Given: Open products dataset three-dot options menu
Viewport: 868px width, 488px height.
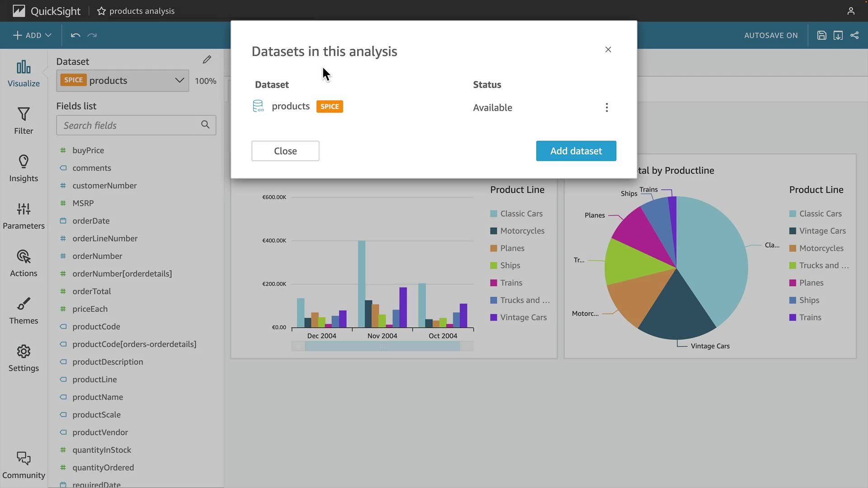Looking at the screenshot, I should pos(607,108).
